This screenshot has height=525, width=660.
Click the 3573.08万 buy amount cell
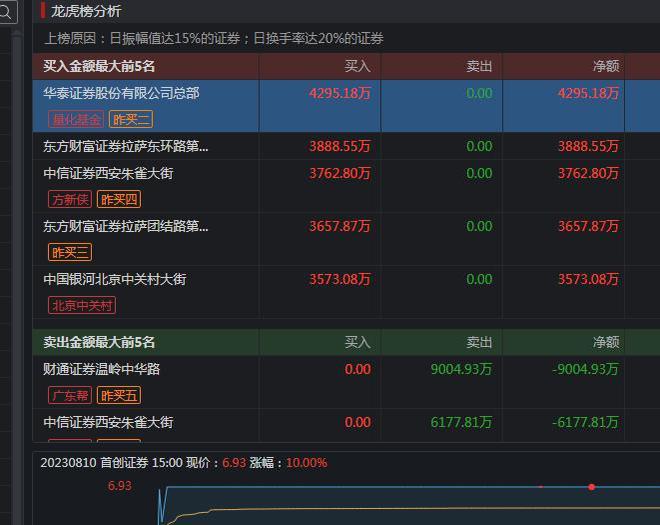click(340, 279)
